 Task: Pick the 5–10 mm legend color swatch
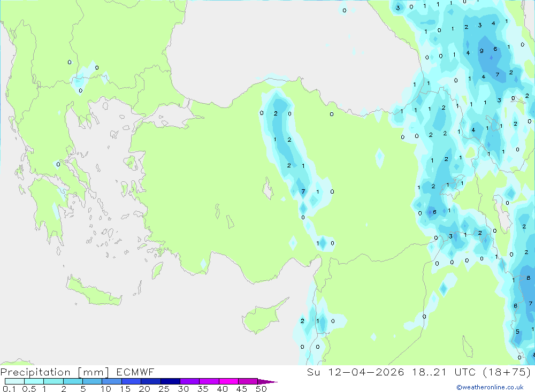pyautogui.click(x=92, y=381)
